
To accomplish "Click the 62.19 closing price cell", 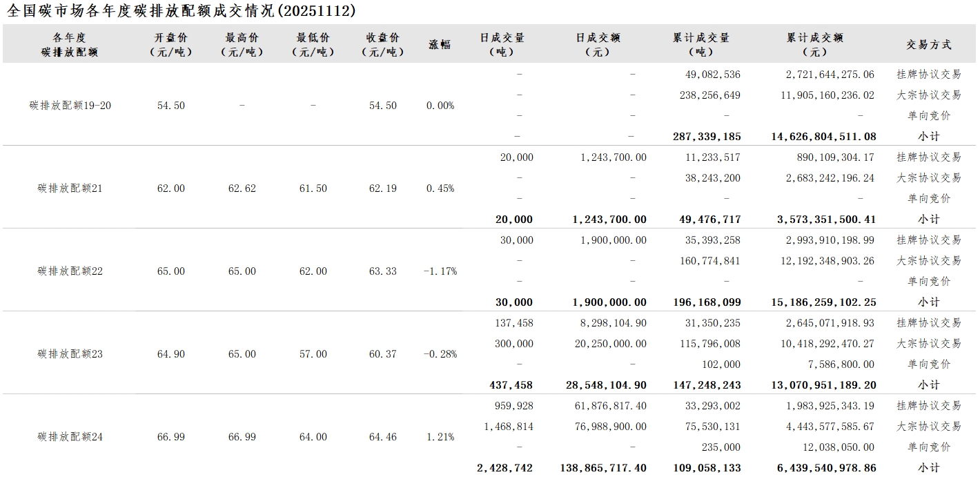I will click(382, 188).
